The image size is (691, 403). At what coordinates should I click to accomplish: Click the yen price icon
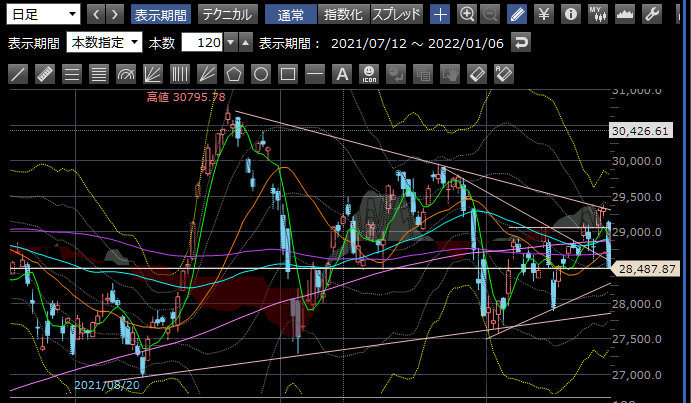click(x=543, y=14)
